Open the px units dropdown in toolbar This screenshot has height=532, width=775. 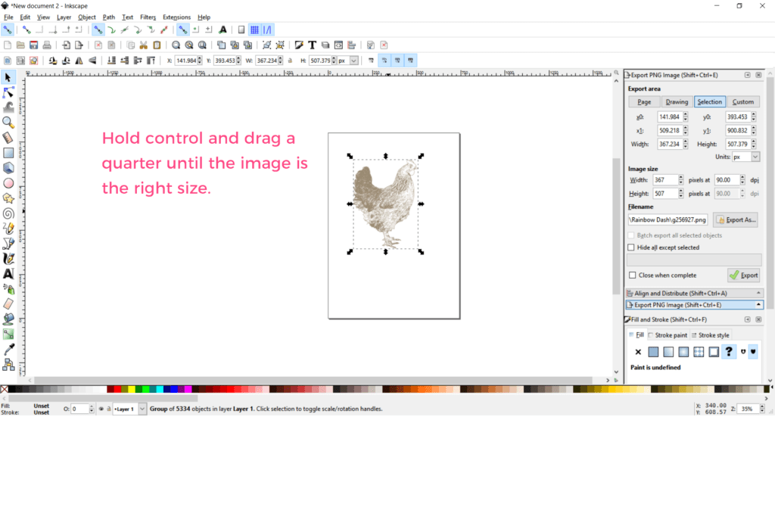[354, 61]
